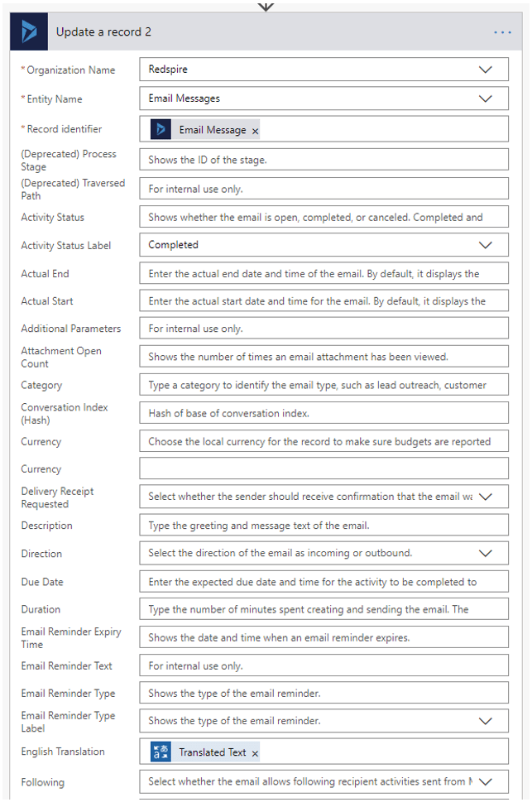
Task: Click the Additional Parameters input field
Action: click(324, 329)
